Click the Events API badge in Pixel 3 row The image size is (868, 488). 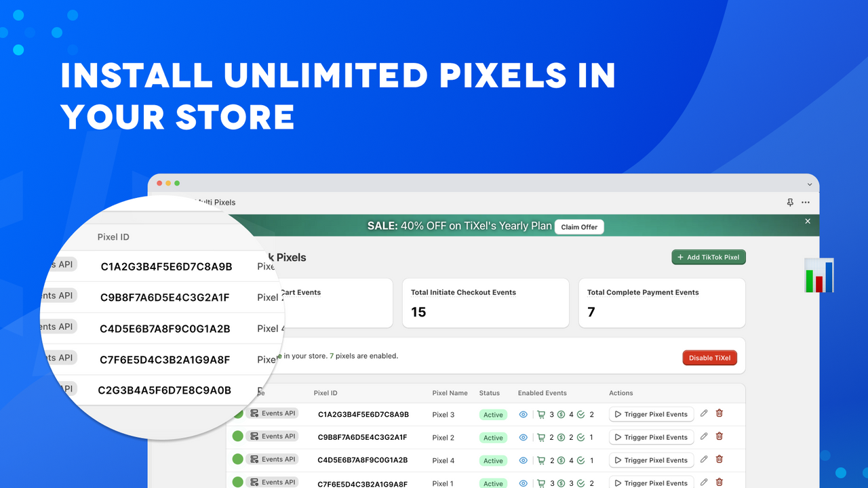pyautogui.click(x=272, y=413)
